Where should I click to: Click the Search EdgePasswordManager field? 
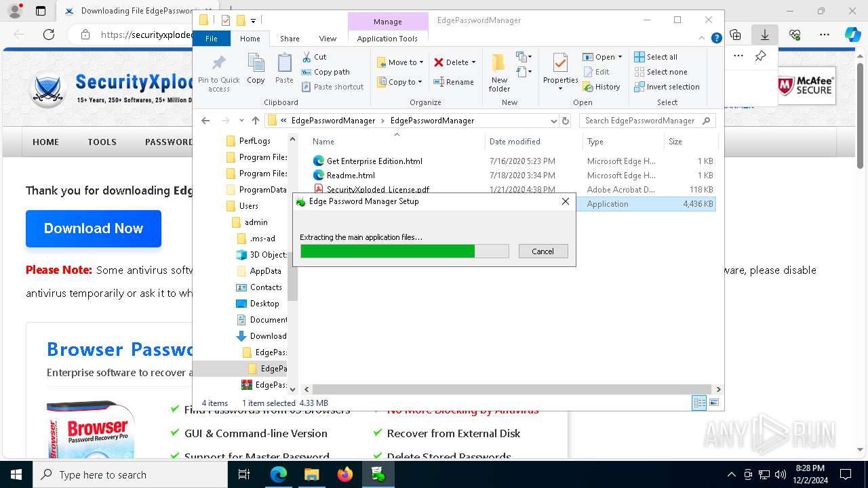pos(647,121)
